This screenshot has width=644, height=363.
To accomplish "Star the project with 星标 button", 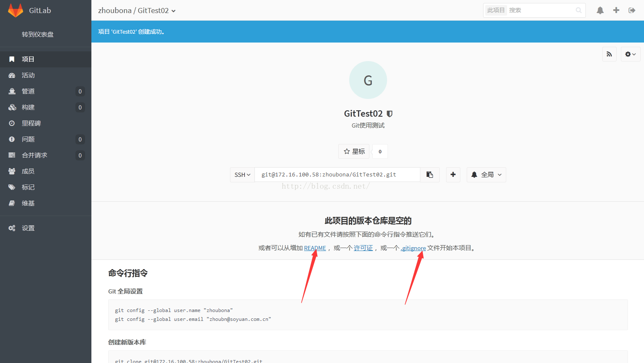I will tap(354, 152).
